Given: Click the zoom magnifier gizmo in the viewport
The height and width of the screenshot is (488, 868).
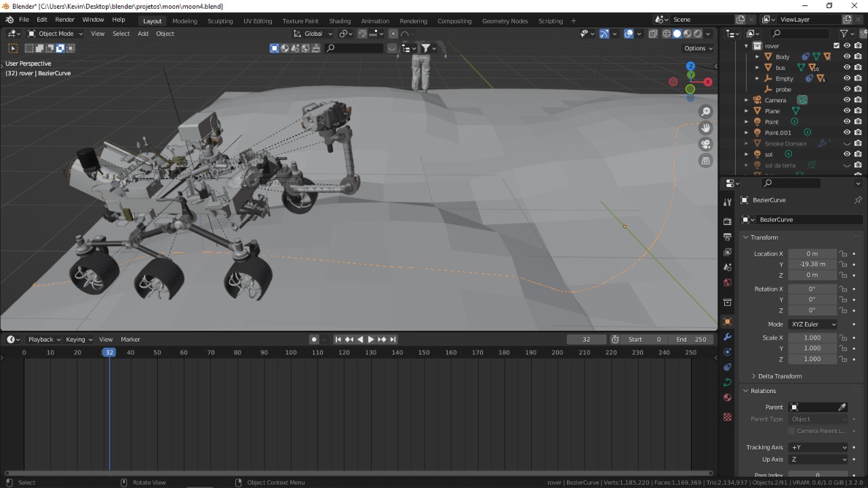Looking at the screenshot, I should click(706, 112).
